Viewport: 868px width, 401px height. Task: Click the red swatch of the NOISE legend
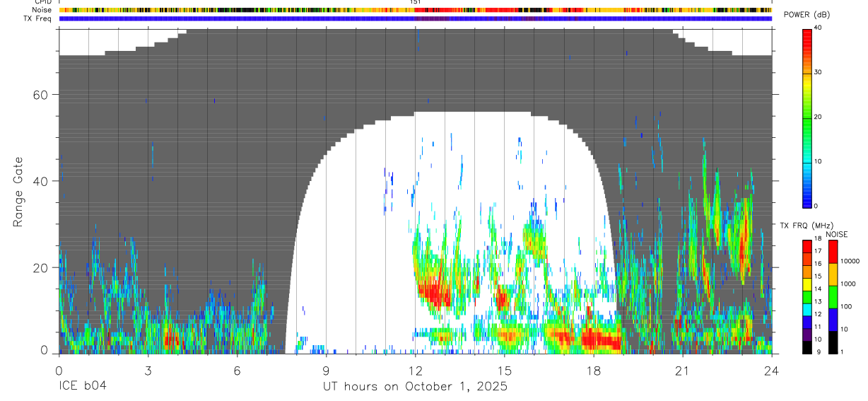[833, 252]
